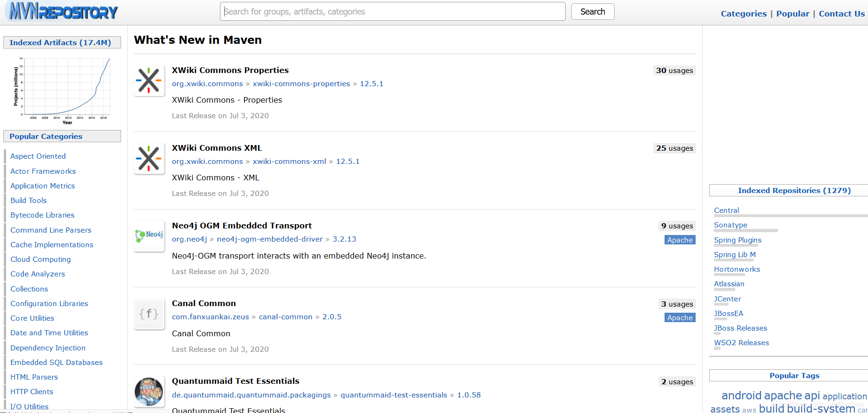Open XWiki Commons Properties logo icon
The image size is (868, 413).
[x=149, y=81]
